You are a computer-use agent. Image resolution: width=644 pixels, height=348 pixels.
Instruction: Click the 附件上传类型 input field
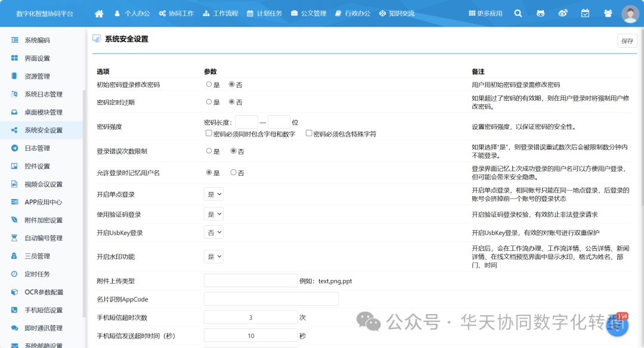pyautogui.click(x=250, y=279)
